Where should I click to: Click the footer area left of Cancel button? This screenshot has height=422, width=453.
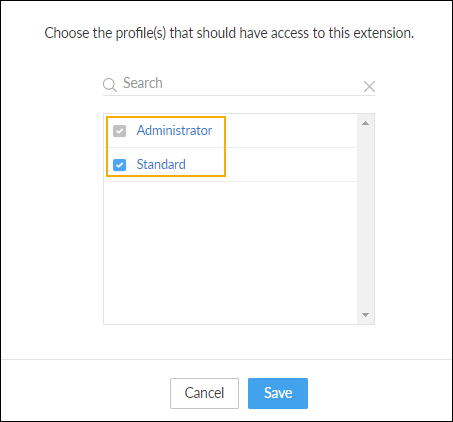point(86,392)
